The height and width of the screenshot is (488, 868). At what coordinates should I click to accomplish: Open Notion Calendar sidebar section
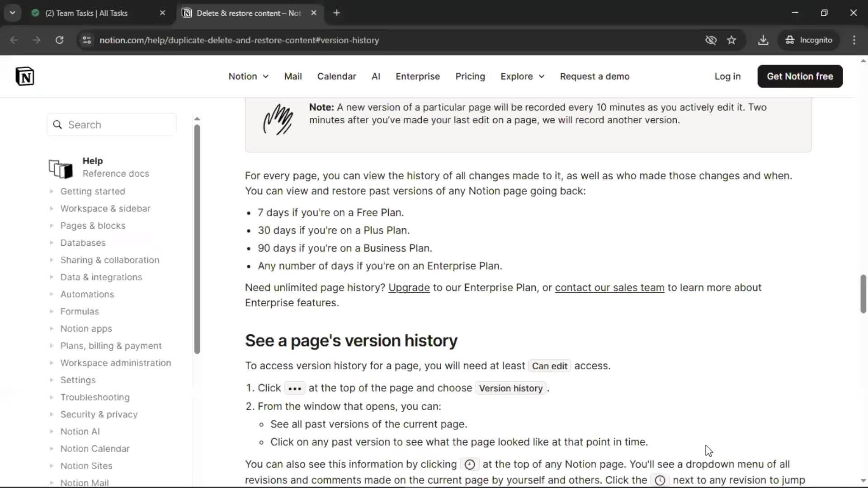[95, 449]
